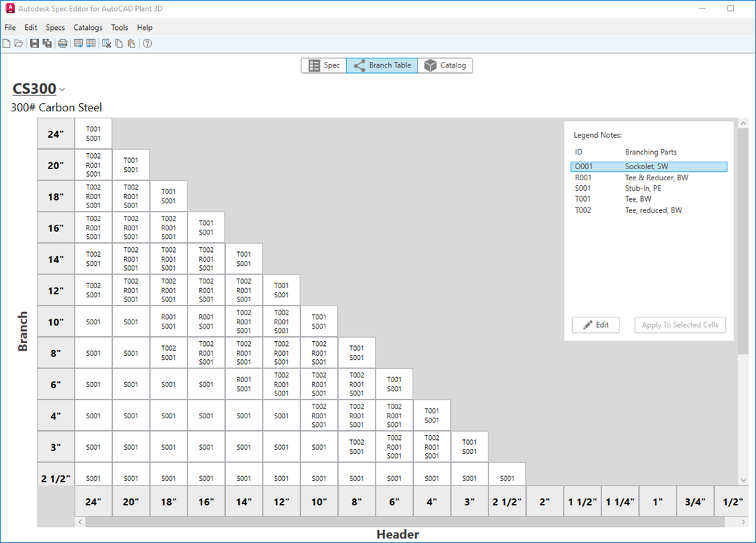Click the 10" branch row header
This screenshot has width=756, height=543.
coord(56,322)
